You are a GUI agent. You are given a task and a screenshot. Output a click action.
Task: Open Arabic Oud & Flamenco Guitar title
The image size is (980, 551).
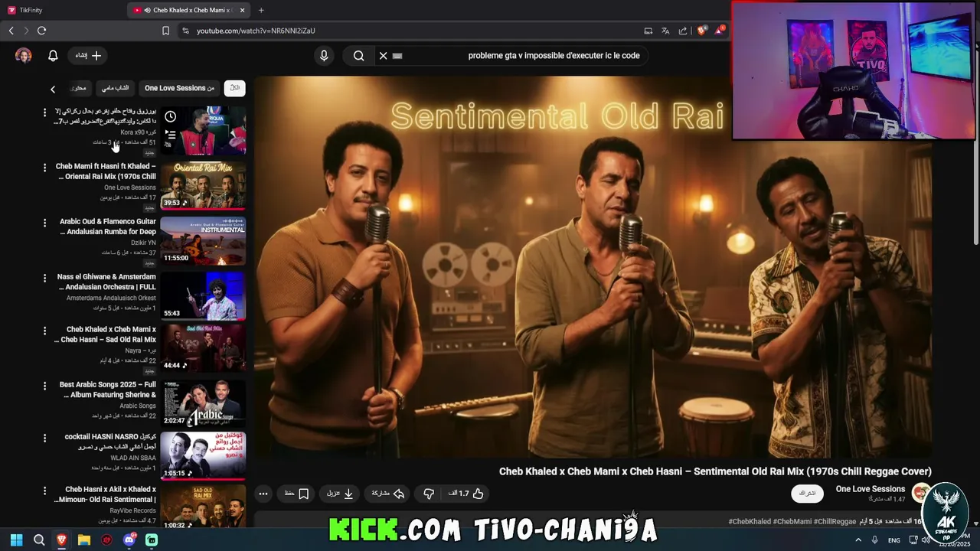pos(107,227)
